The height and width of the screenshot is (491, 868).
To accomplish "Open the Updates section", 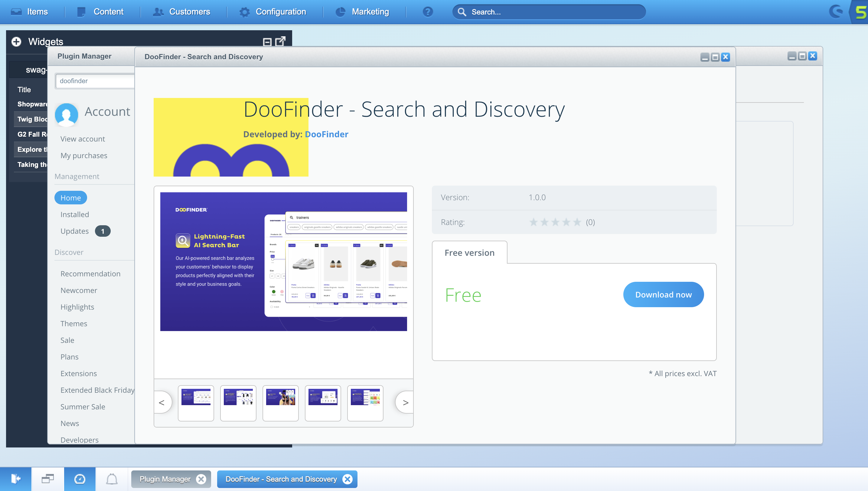I will pyautogui.click(x=75, y=231).
